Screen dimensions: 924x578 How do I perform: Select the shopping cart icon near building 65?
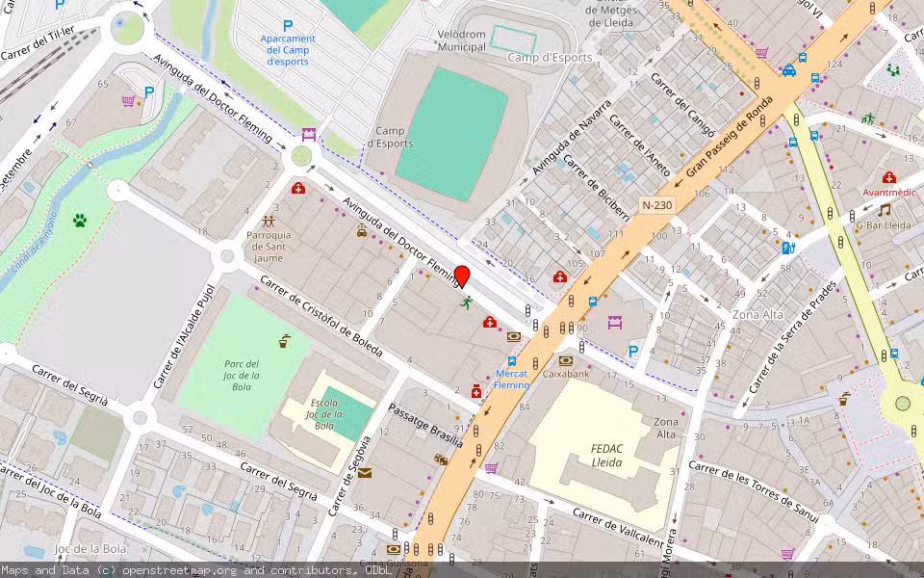click(128, 101)
